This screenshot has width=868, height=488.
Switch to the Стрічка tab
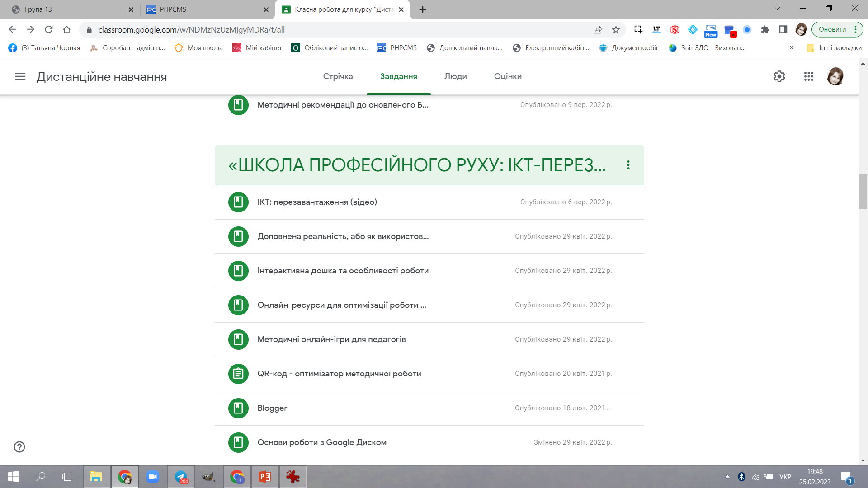point(338,76)
